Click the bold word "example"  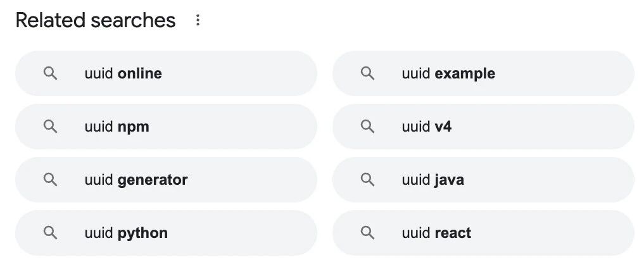tap(465, 73)
